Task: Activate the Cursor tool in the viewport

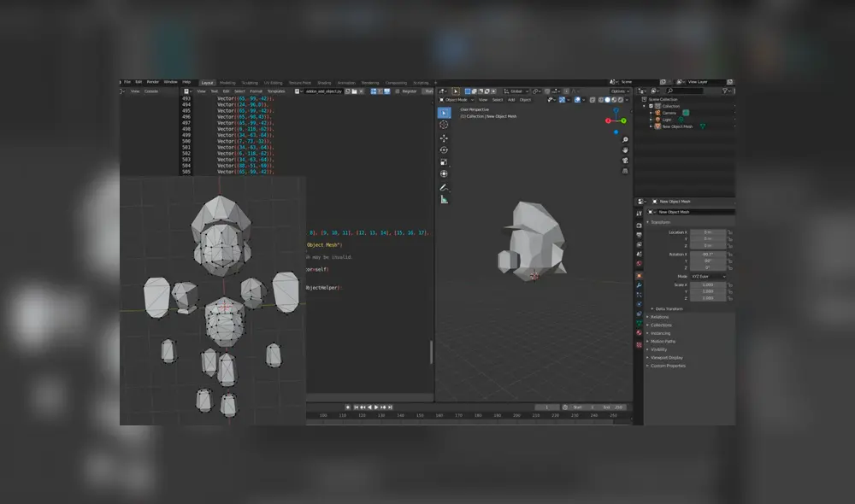Action: point(444,125)
